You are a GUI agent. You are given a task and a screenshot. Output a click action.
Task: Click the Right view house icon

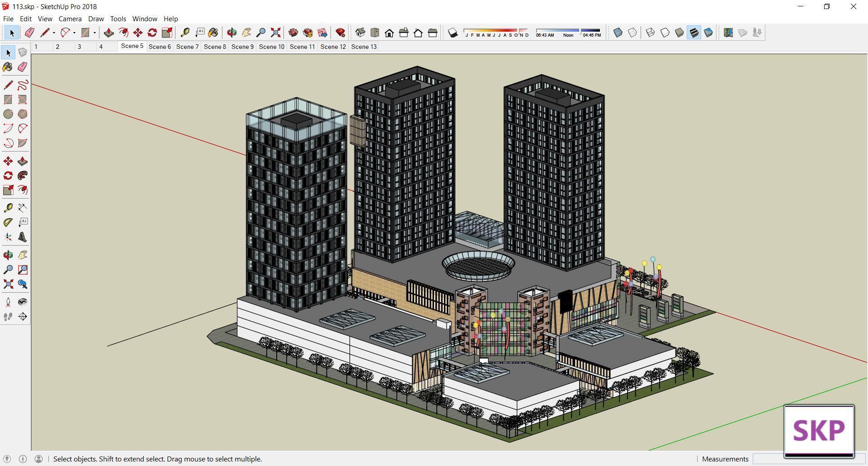coord(404,33)
